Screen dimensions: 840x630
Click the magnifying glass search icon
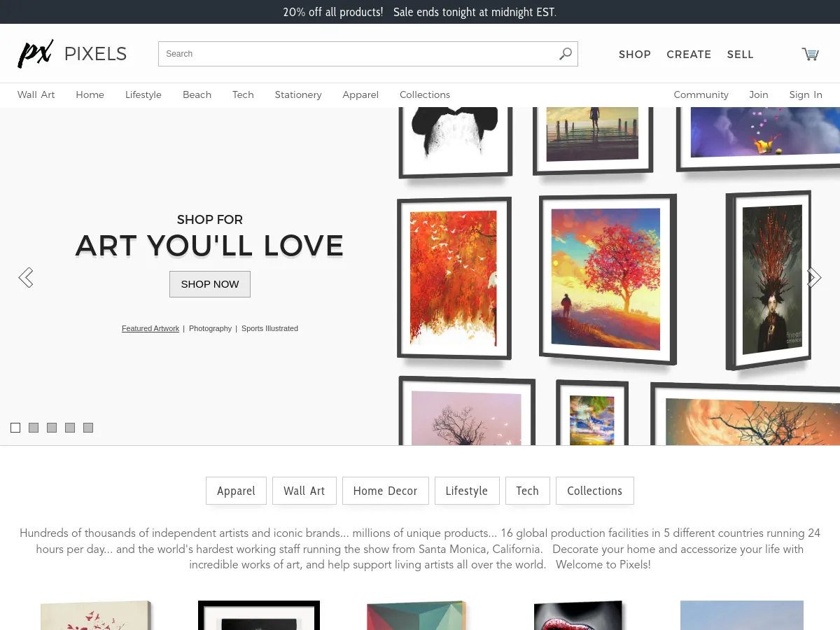pos(566,54)
